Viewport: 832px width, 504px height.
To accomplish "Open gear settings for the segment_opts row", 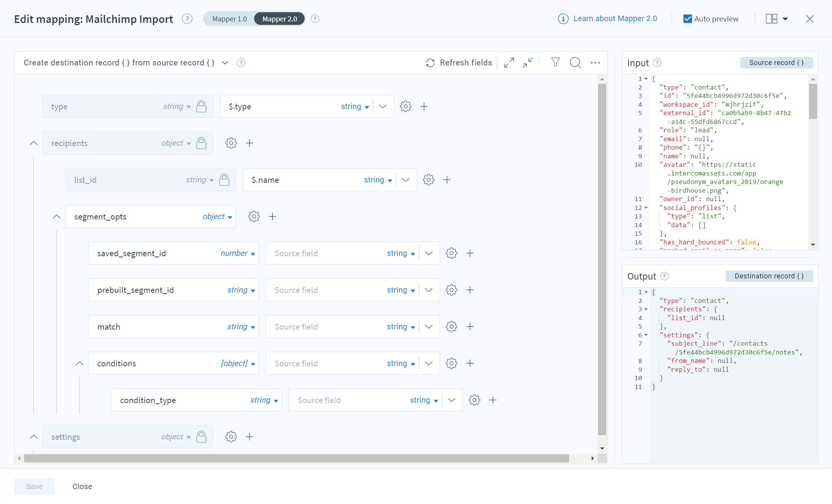I will (254, 217).
